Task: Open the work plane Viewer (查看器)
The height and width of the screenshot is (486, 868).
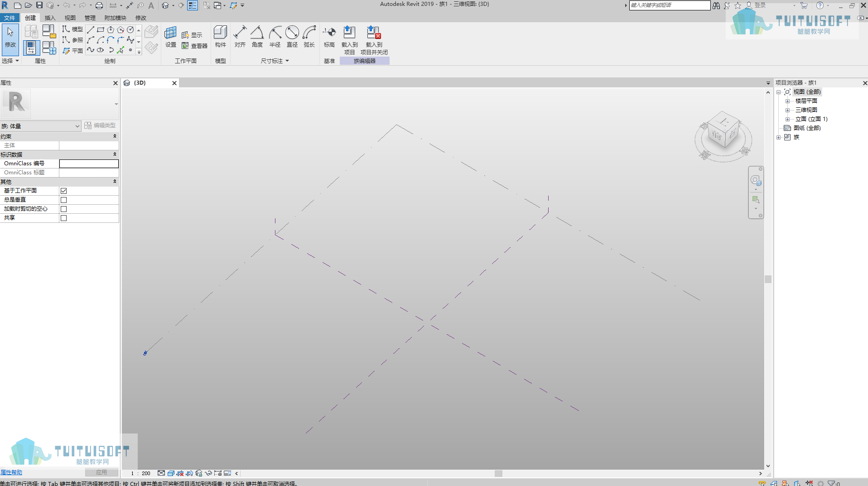Action: (x=194, y=46)
